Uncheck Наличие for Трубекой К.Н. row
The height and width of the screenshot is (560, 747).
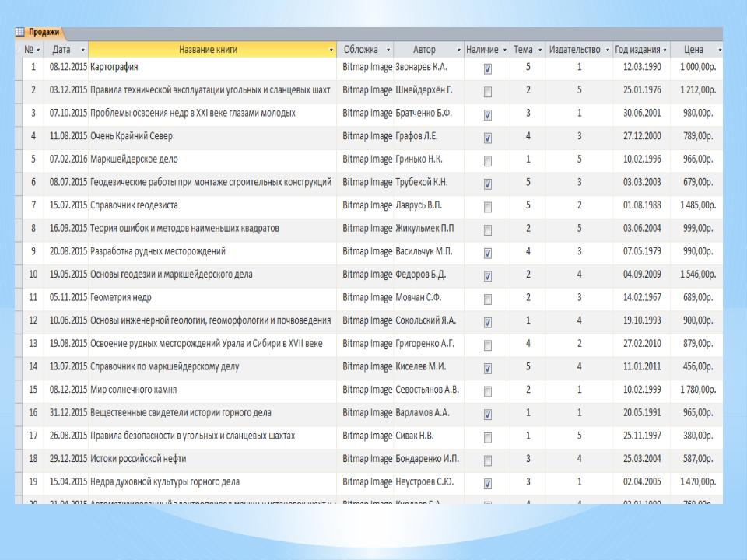click(487, 184)
